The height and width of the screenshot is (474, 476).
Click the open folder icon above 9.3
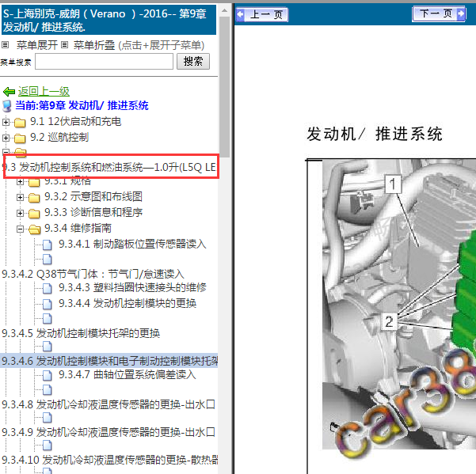point(21,153)
